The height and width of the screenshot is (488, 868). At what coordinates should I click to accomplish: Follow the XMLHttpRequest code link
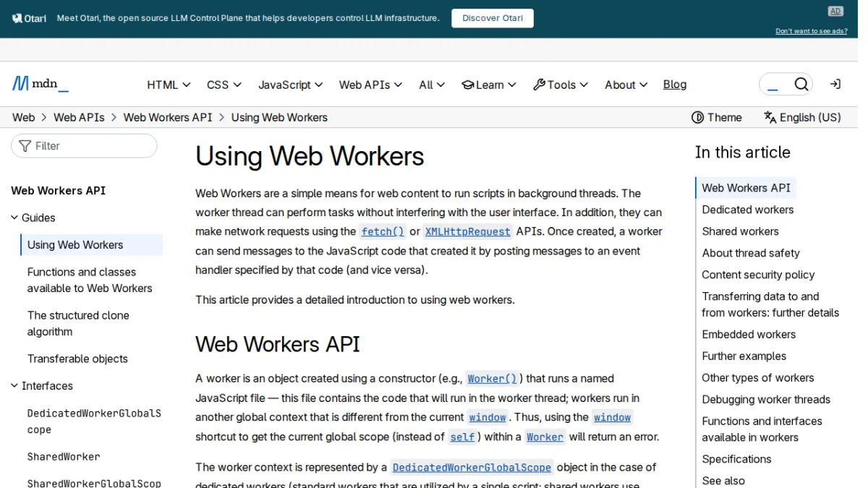pyautogui.click(x=467, y=231)
